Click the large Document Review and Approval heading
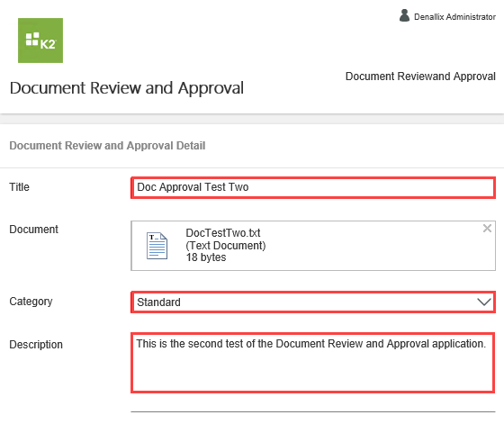 pyautogui.click(x=127, y=88)
